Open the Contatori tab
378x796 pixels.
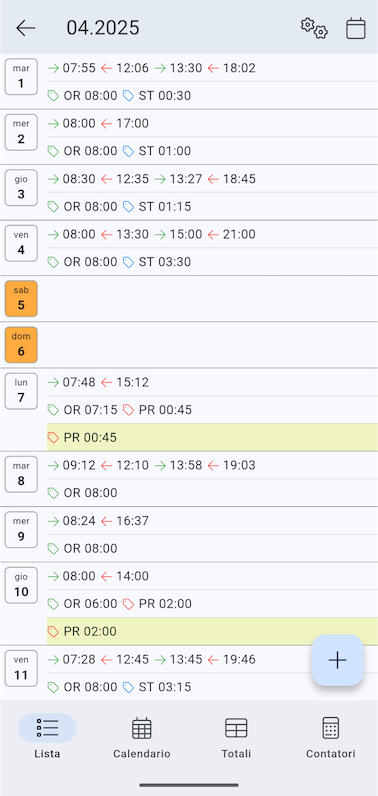(330, 738)
